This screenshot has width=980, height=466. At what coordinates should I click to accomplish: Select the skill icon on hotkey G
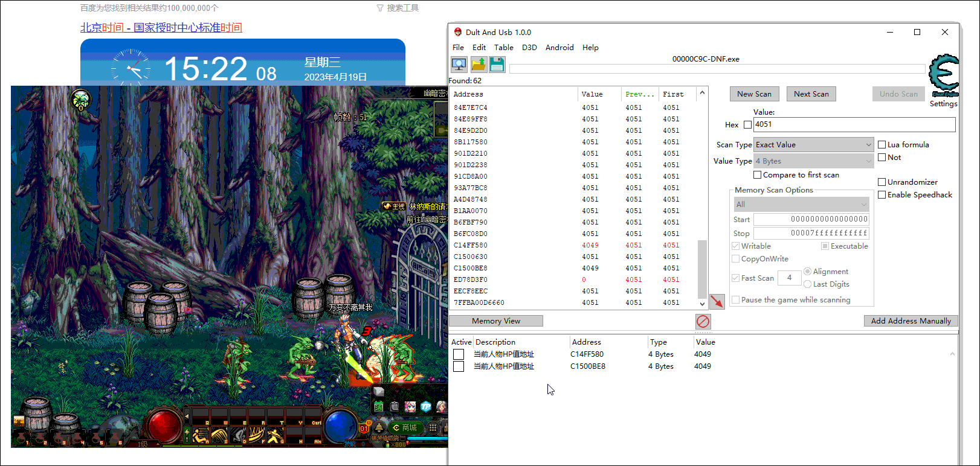(275, 435)
